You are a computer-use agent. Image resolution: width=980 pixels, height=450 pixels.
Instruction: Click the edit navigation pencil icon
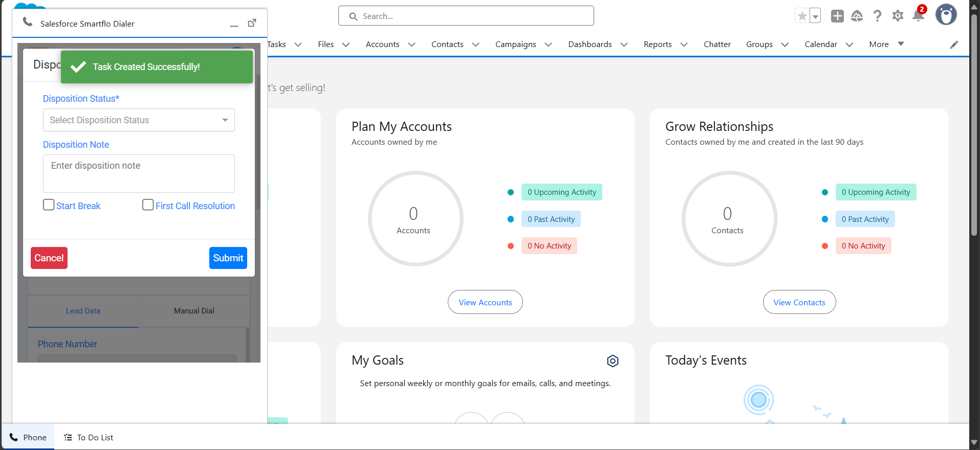954,44
